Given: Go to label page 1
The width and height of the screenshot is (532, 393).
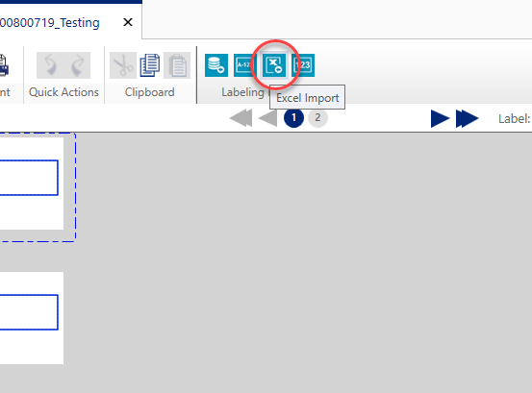Looking at the screenshot, I should 293,118.
